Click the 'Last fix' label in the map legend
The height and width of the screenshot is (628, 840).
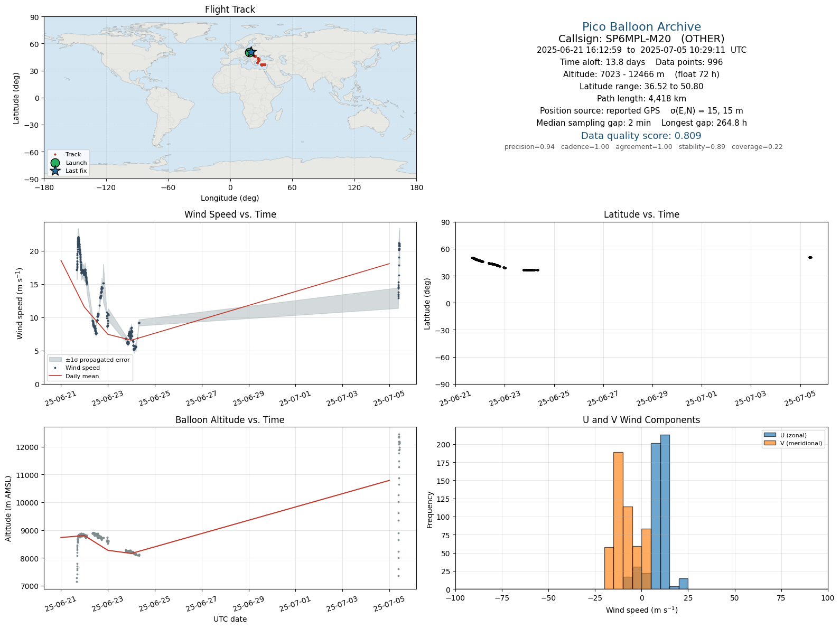(x=76, y=171)
